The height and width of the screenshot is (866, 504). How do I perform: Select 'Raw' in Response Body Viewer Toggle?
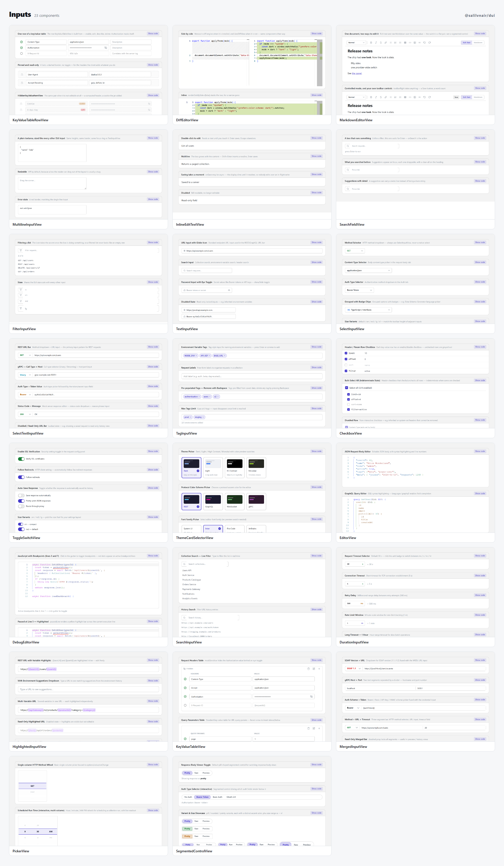coord(196,773)
